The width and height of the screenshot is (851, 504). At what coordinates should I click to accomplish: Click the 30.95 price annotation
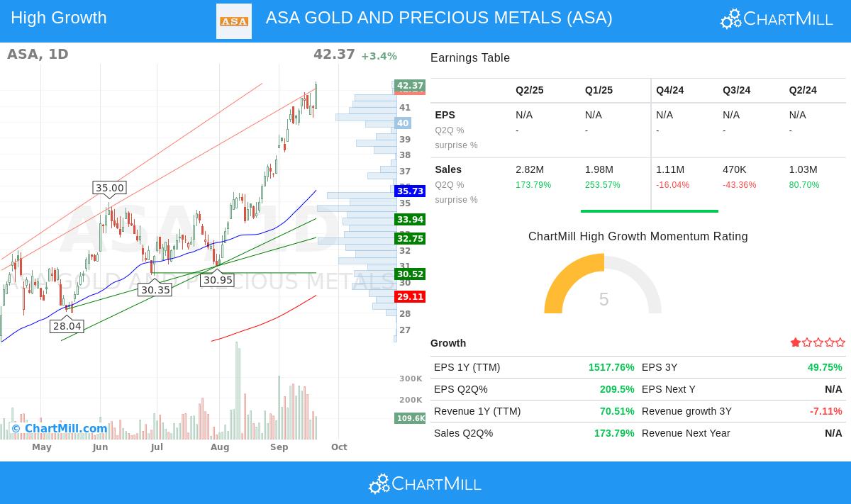coord(218,280)
